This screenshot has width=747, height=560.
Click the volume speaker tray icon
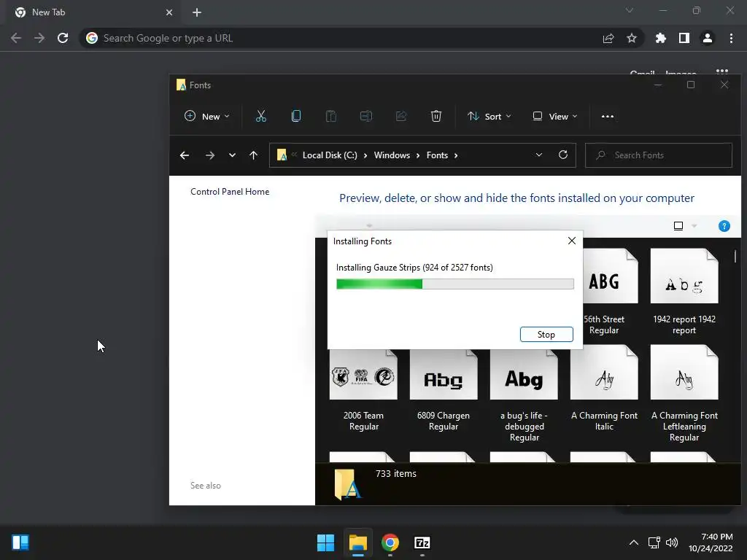click(x=672, y=542)
